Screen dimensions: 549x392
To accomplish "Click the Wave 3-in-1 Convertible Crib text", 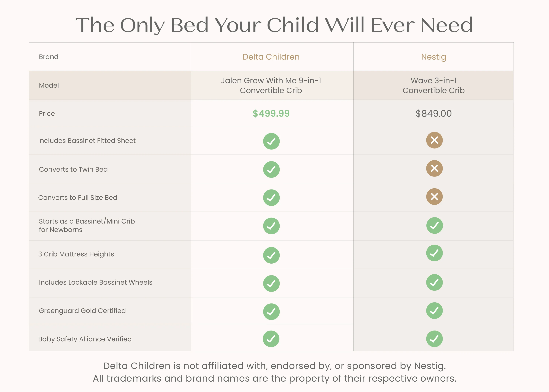I will point(434,85).
